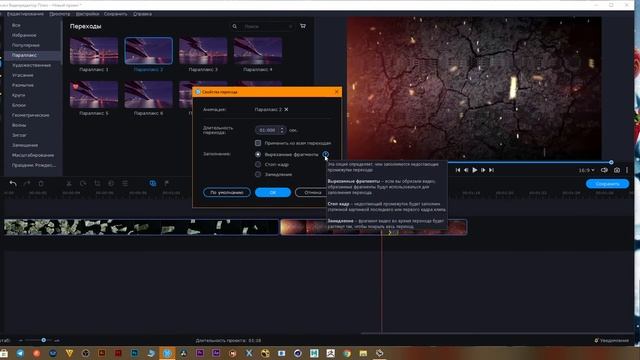The height and width of the screenshot is (360, 640).
Task: Click the help icon next to fill option
Action: click(325, 154)
